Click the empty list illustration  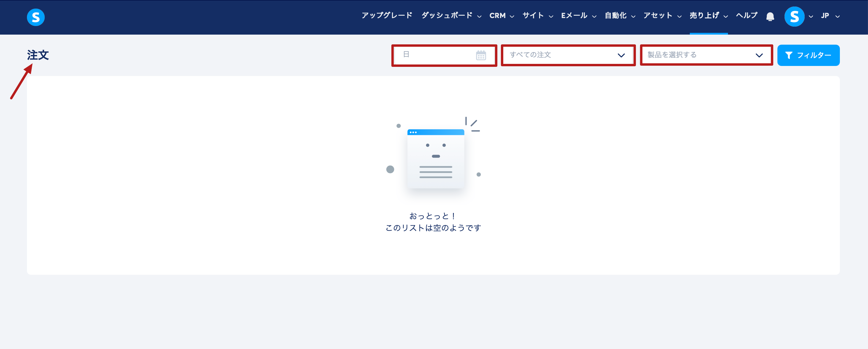click(435, 158)
